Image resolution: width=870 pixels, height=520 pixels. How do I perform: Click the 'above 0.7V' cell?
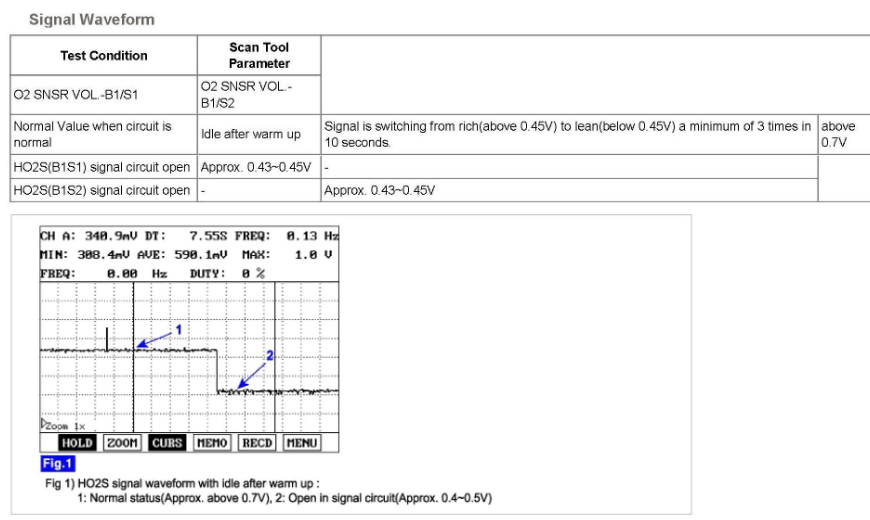point(844,134)
